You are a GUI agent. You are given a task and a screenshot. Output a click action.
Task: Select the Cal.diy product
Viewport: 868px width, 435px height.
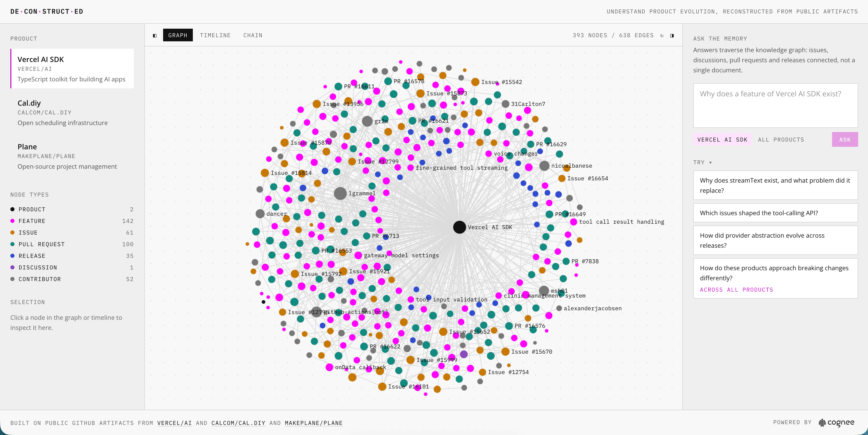(x=72, y=112)
